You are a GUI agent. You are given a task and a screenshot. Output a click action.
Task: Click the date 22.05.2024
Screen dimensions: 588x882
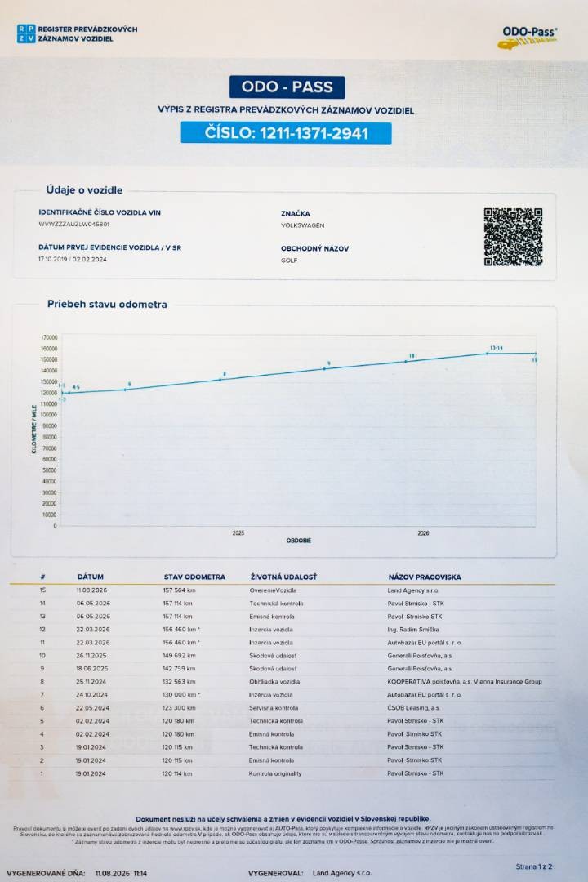click(93, 708)
